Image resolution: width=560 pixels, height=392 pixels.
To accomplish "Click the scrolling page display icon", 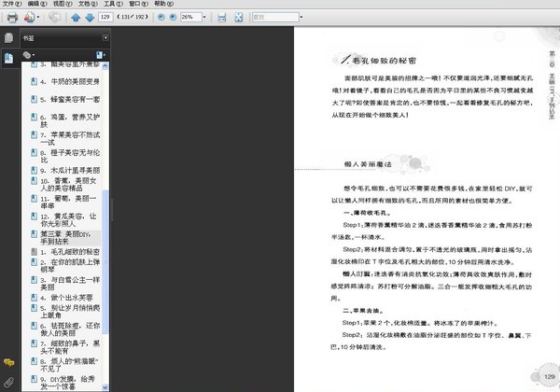I will [222, 18].
